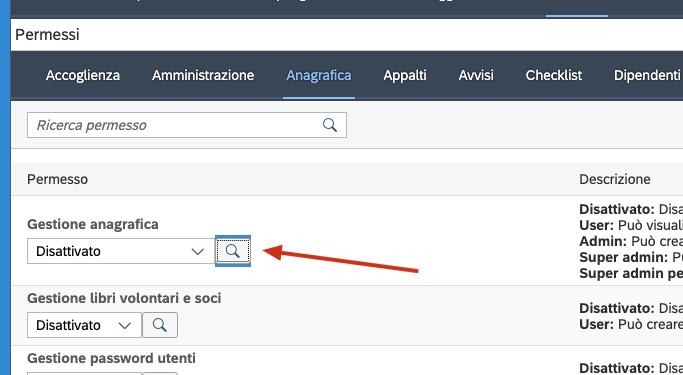This screenshot has width=683, height=375.
Task: Focus the Ricerca permesso search field
Action: (x=187, y=125)
